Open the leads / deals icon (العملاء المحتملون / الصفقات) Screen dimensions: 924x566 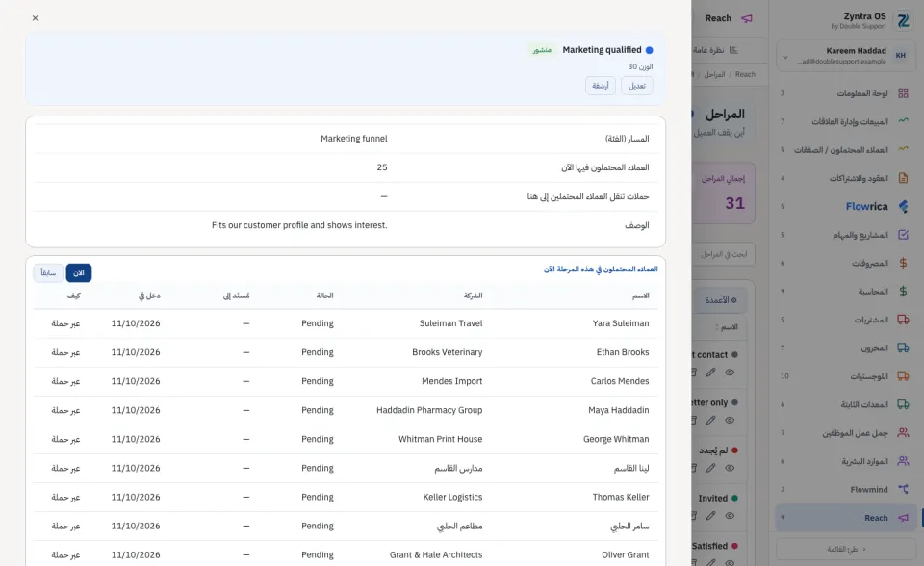click(x=903, y=149)
